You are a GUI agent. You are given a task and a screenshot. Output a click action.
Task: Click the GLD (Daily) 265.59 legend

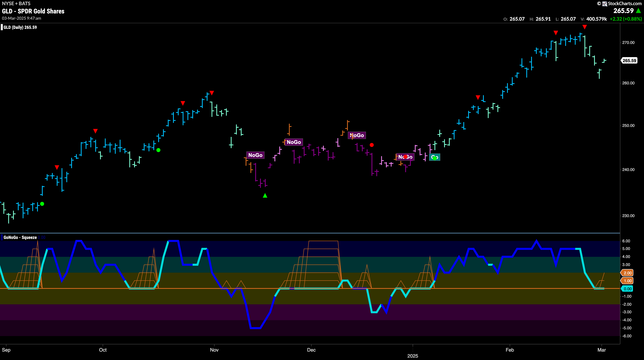(20, 27)
